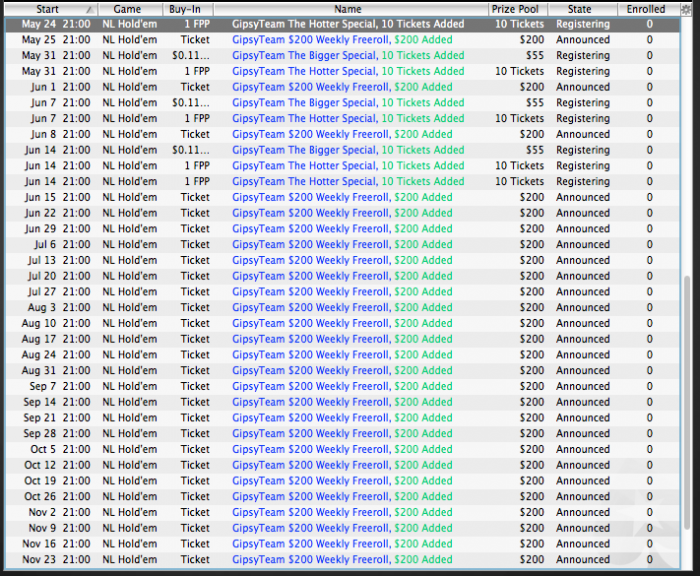Viewport: 700px width, 576px height.
Task: Sort by the Enrolled column header
Action: pyautogui.click(x=649, y=9)
